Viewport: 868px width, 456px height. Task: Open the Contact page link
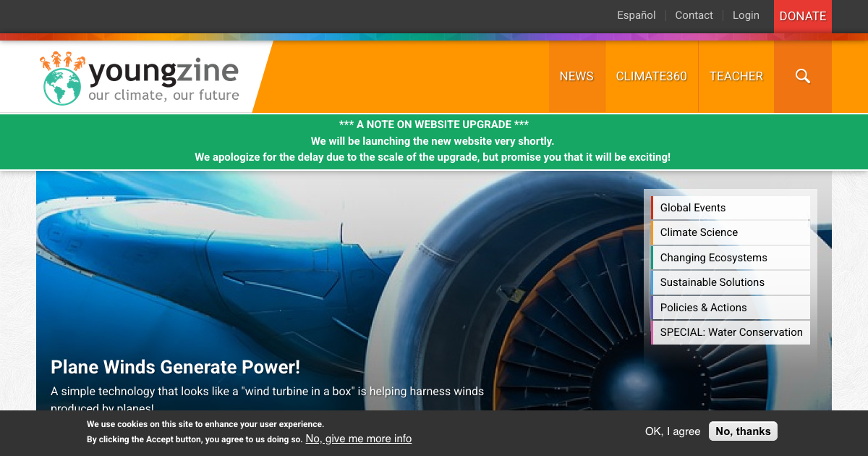click(x=694, y=15)
